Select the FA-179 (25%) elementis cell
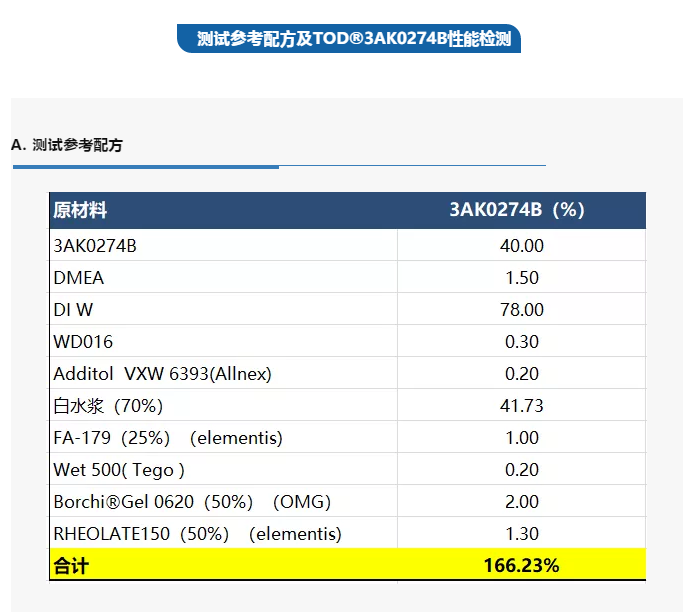Screen dimensions: 689x612 coord(168,438)
